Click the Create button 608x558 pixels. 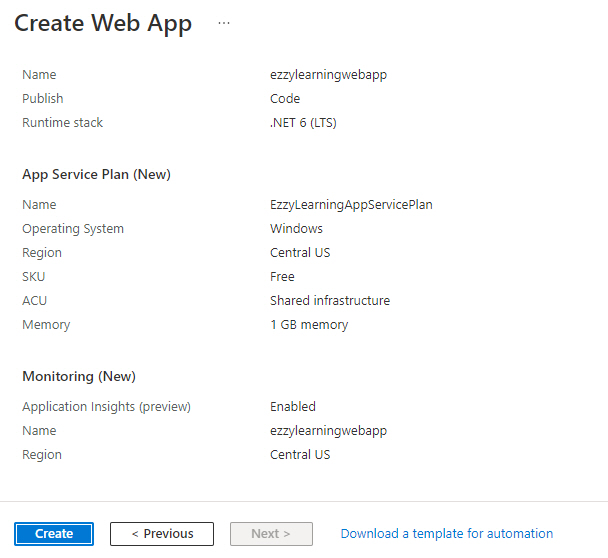point(54,534)
